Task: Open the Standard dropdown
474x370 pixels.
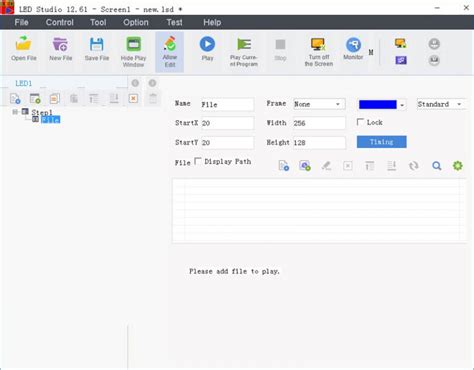Action: pos(441,104)
